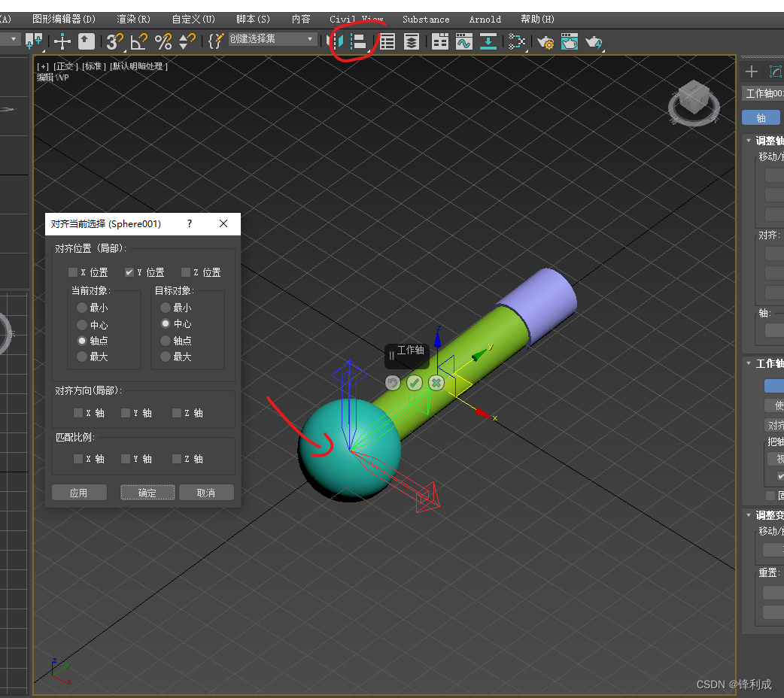Viewport: 784px width, 698px height.
Task: Check Y 轴 under 对齐方向
Action: click(x=126, y=412)
